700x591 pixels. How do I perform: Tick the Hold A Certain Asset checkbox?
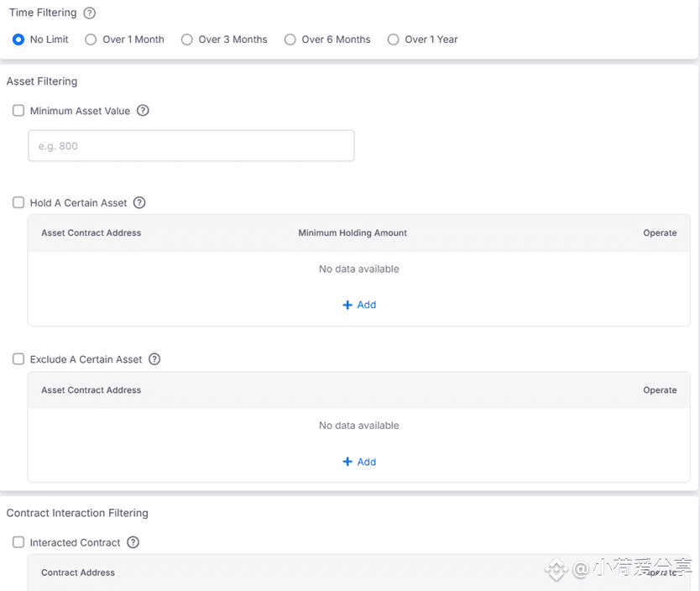click(18, 202)
